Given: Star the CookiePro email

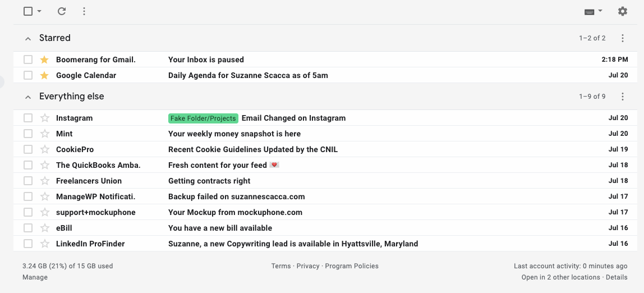Looking at the screenshot, I should (x=44, y=149).
